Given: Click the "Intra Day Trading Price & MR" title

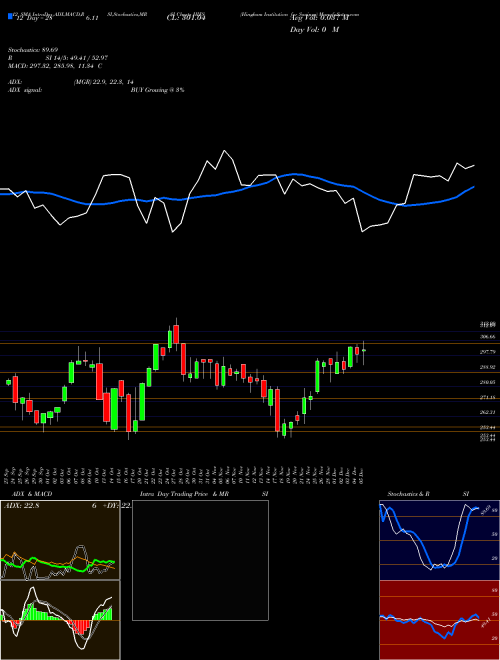Looking at the screenshot, I should [x=184, y=494].
